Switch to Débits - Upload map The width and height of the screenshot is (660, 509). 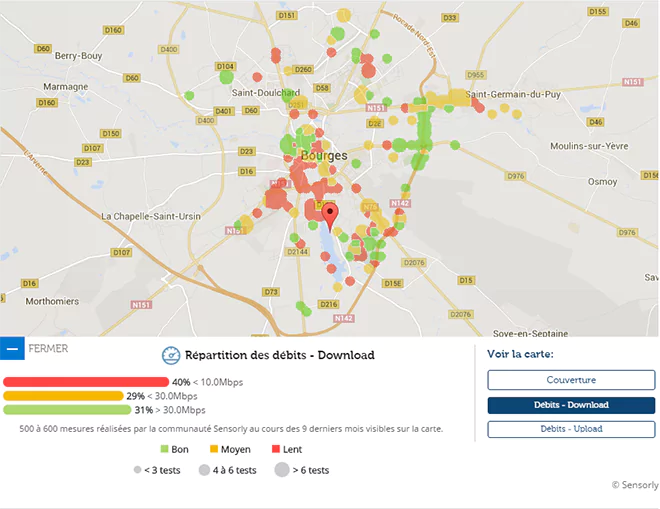571,429
